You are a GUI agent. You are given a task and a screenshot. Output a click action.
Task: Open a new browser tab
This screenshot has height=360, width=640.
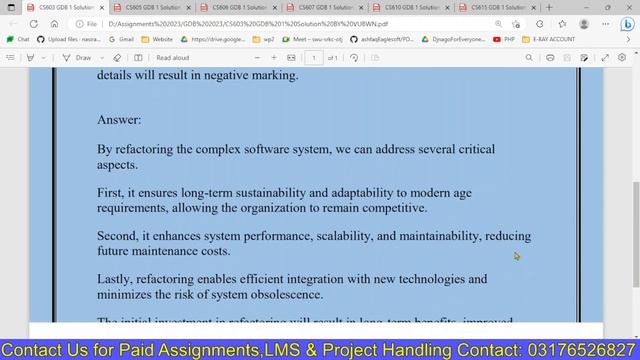click(549, 7)
